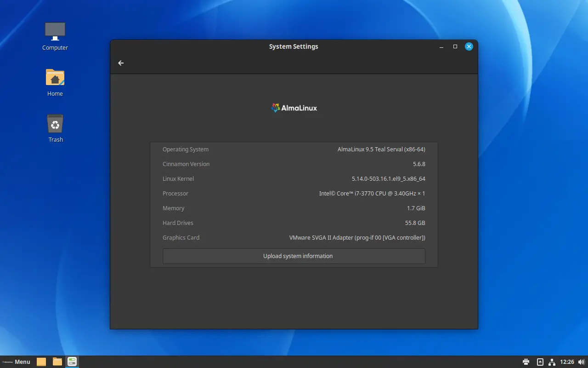The image size is (588, 368).
Task: Launch the file manager from the panel
Action: (57, 362)
